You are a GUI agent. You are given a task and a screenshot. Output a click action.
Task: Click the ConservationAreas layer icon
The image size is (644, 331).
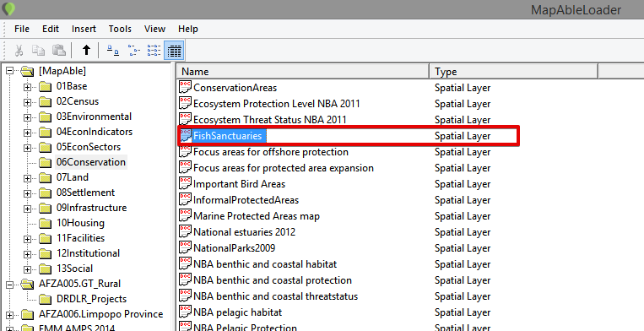coord(185,87)
